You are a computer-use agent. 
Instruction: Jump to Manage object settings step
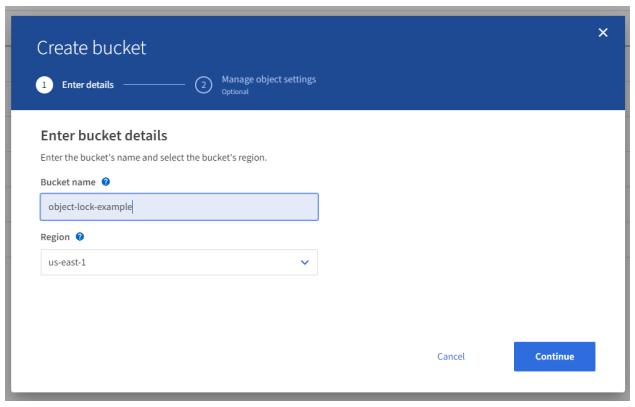[x=268, y=80]
